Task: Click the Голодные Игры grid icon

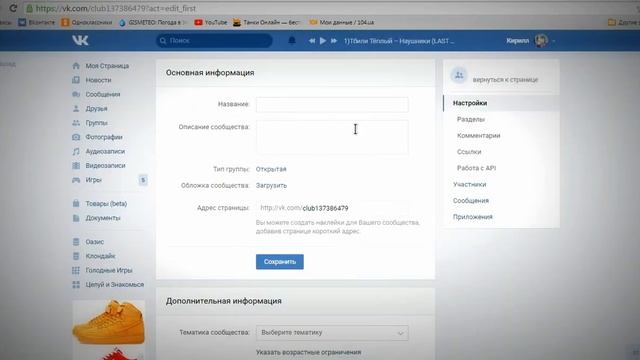Action: pos(76,270)
